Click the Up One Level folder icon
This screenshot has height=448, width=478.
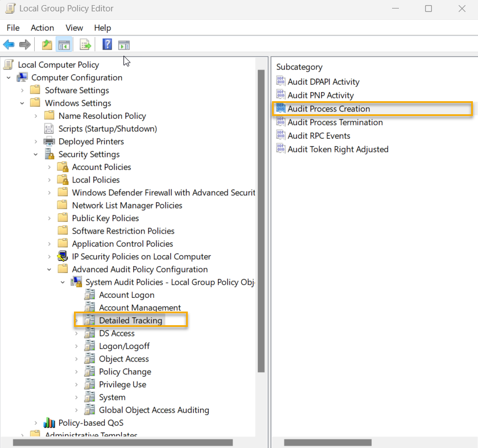47,44
